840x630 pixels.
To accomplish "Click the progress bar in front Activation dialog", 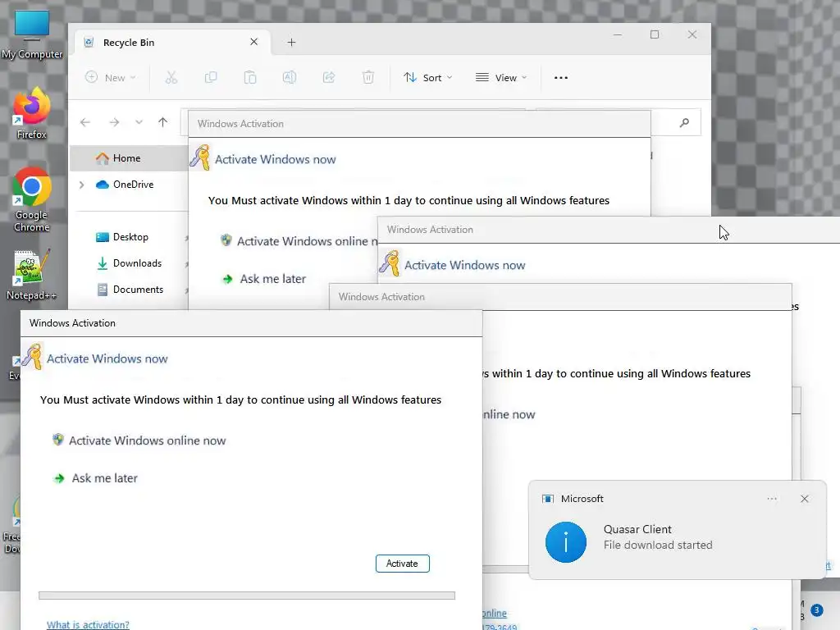I will 247,596.
